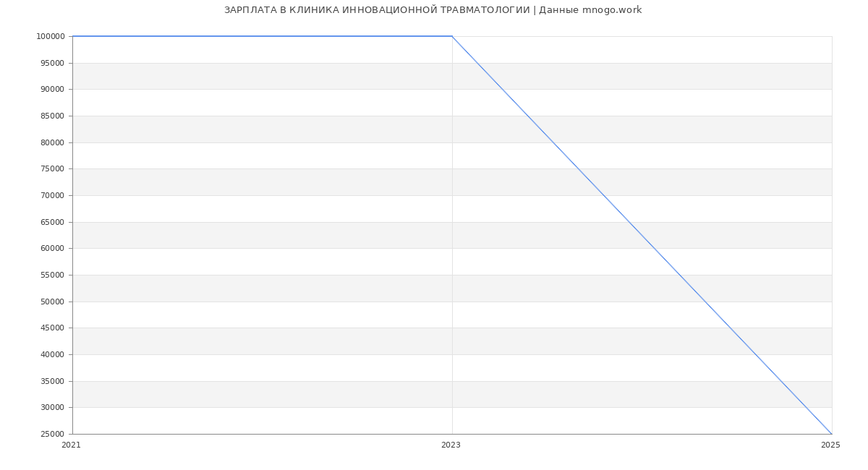Click the 100000 y-axis label
Viewport: 868px width, 470px height.
pyautogui.click(x=50, y=37)
